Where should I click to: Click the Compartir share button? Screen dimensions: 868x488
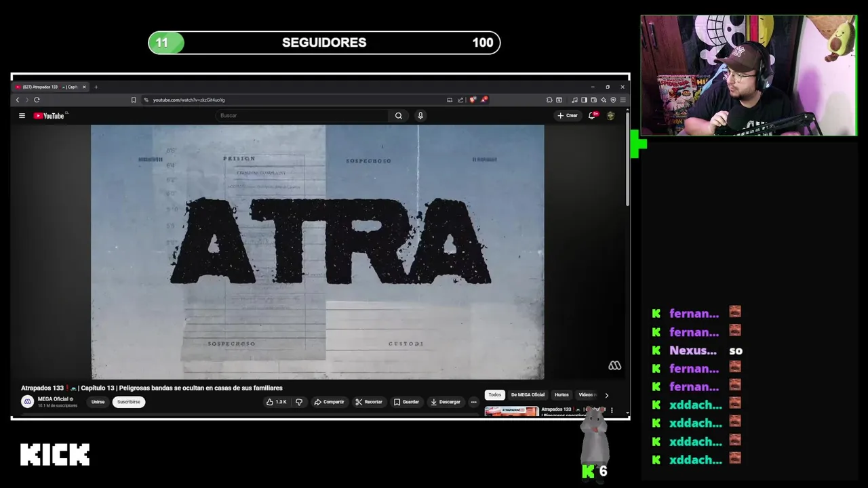coord(329,402)
